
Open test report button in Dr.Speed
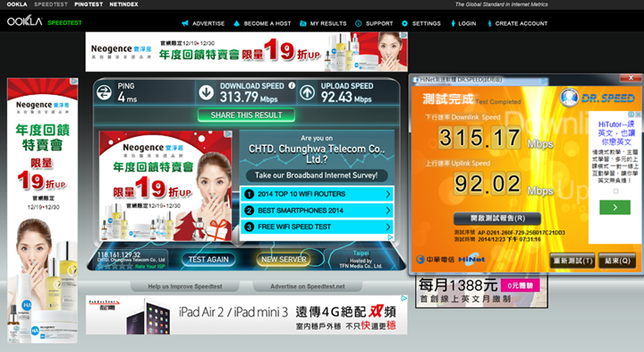(497, 218)
